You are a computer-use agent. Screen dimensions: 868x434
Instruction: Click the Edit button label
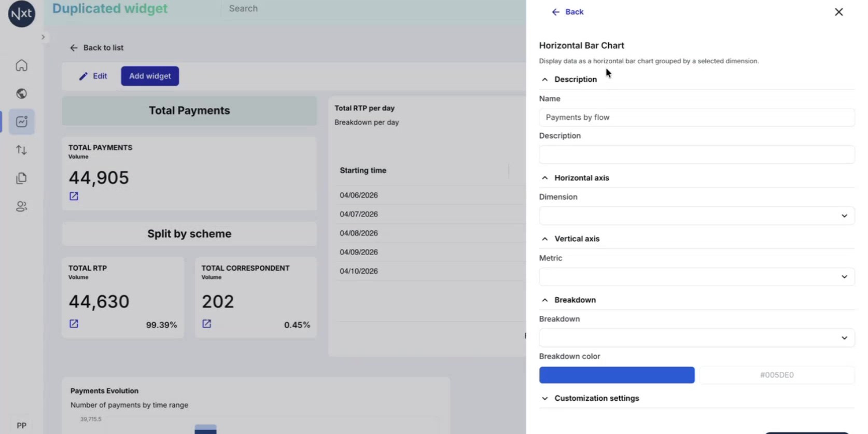pyautogui.click(x=100, y=76)
